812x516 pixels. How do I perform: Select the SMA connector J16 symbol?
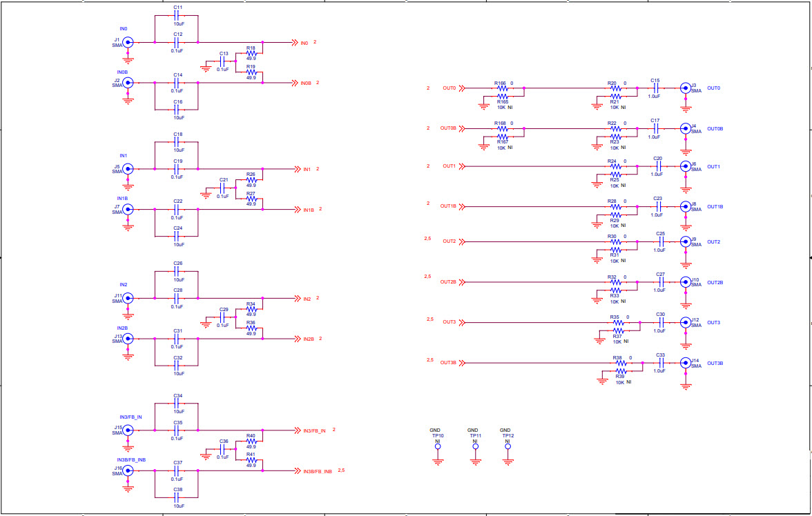(x=127, y=471)
